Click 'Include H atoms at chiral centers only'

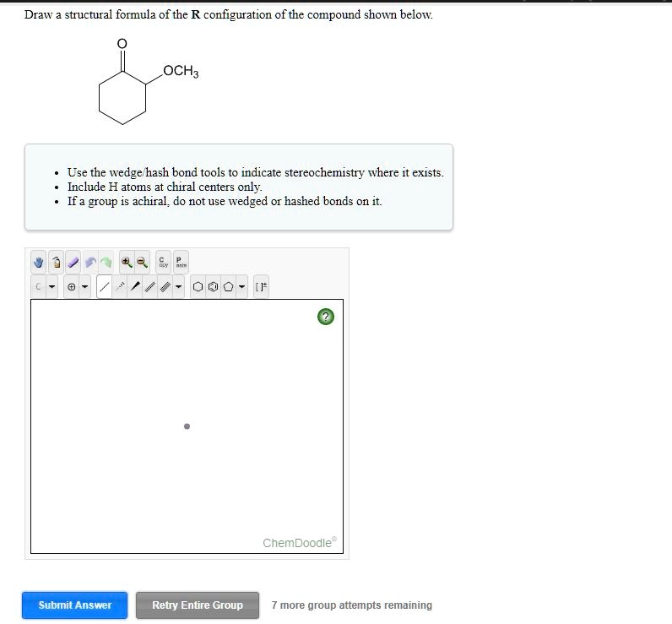pyautogui.click(x=165, y=187)
